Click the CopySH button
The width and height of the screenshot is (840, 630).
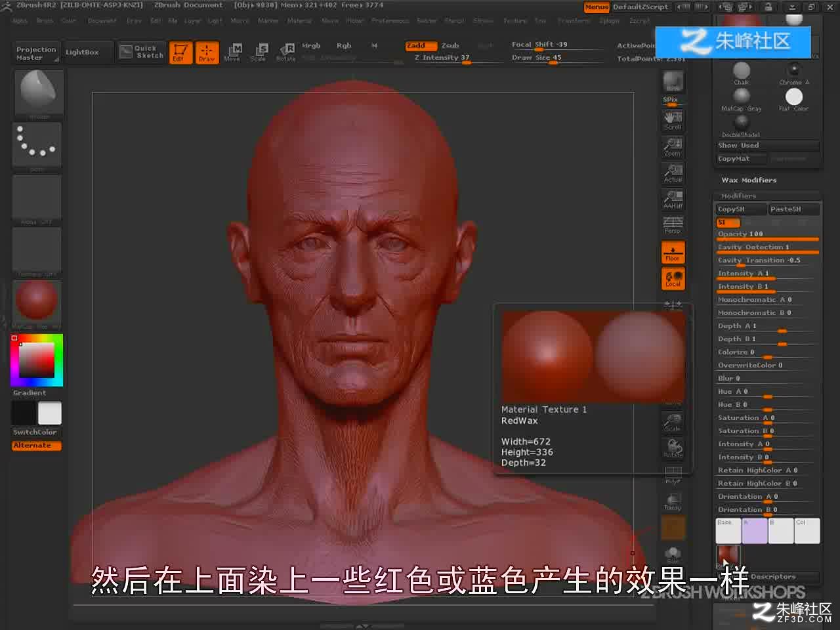[741, 209]
